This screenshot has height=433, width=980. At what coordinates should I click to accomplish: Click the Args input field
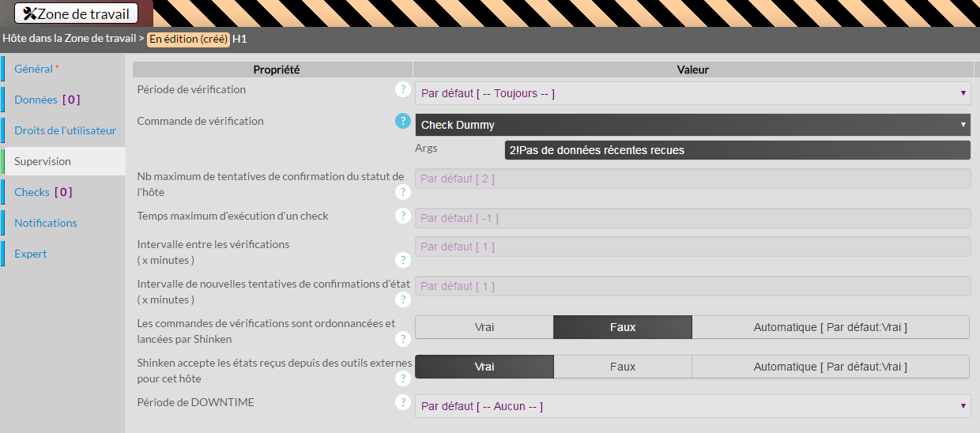735,150
